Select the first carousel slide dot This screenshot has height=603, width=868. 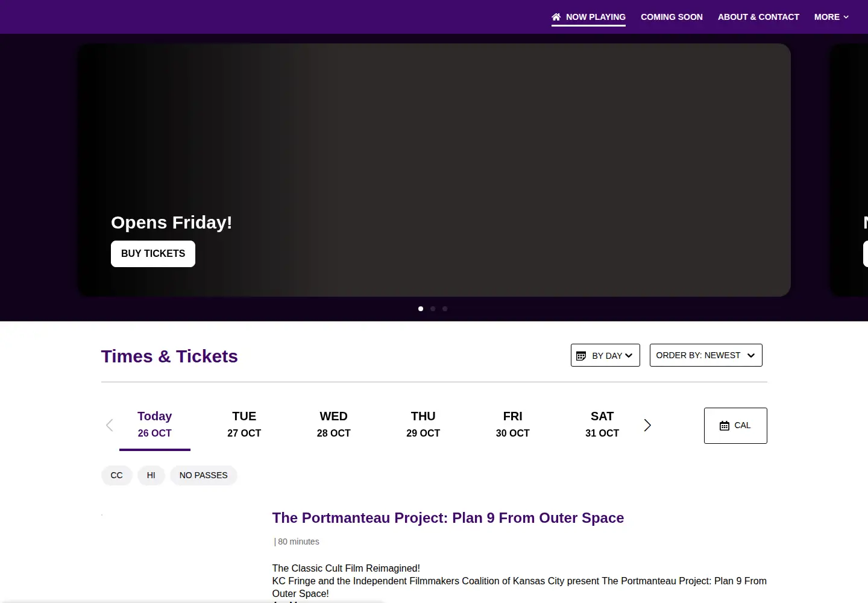tap(421, 309)
